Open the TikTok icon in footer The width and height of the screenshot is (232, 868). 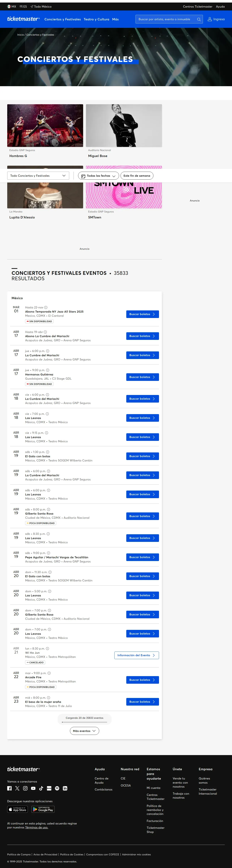(x=41, y=788)
